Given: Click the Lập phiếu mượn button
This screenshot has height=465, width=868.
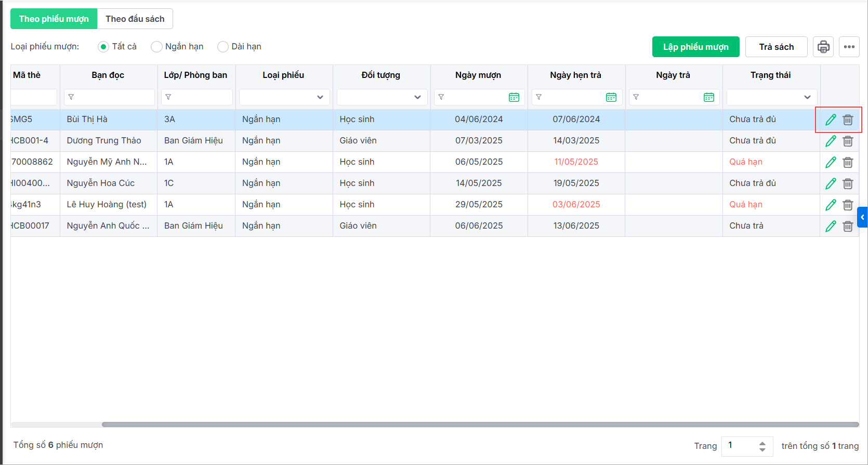Looking at the screenshot, I should click(696, 47).
